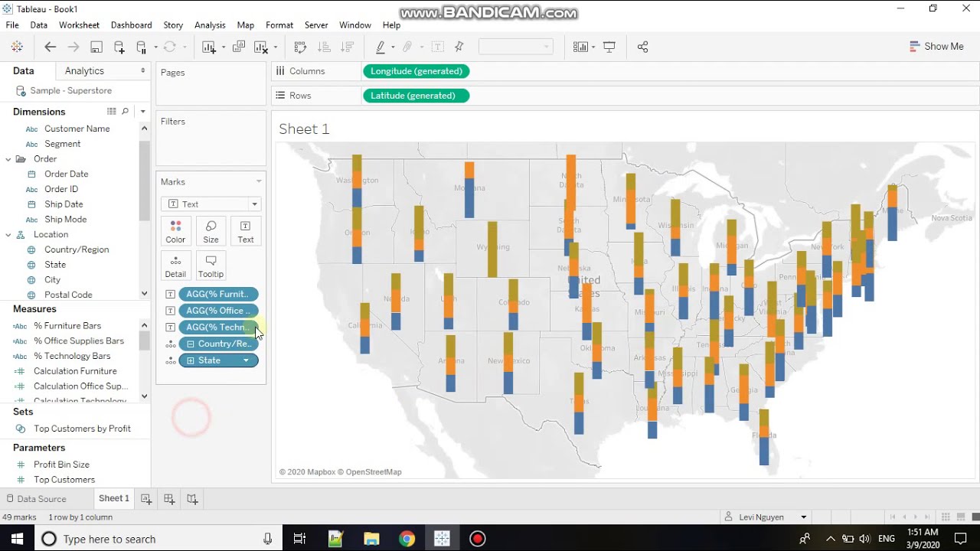Click the Text marks button

click(246, 231)
